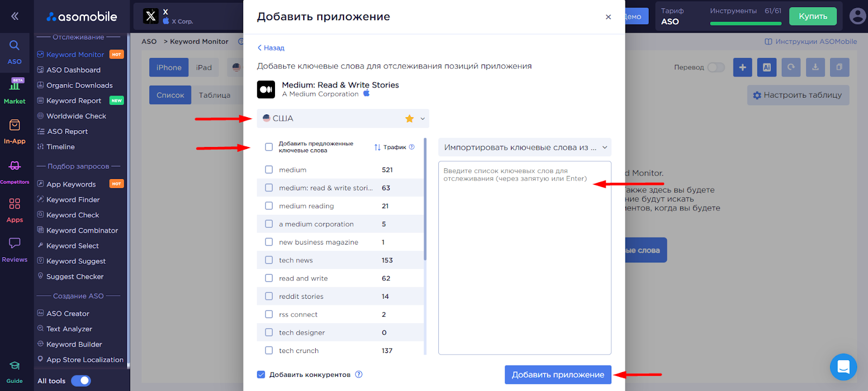Toggle the All tools switch
Image resolution: width=868 pixels, height=391 pixels.
coord(81,381)
